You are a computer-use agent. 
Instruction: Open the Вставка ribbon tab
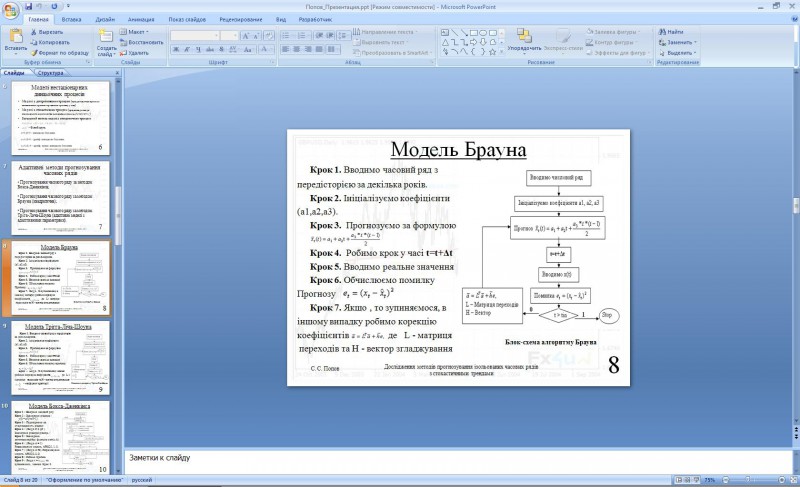[x=71, y=19]
